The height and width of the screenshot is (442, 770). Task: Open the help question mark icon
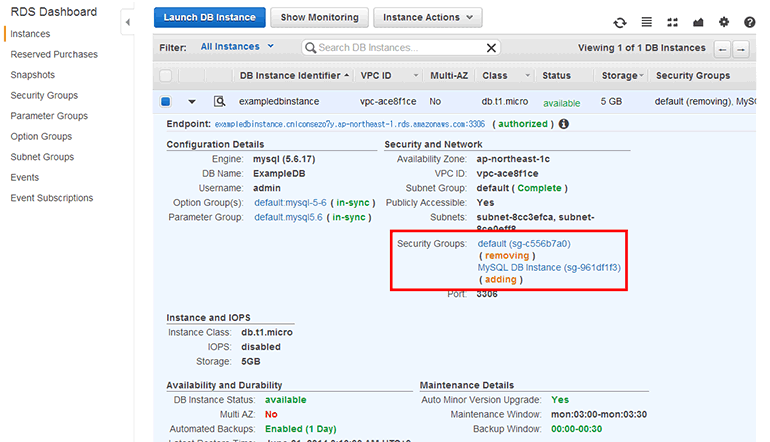tap(750, 22)
